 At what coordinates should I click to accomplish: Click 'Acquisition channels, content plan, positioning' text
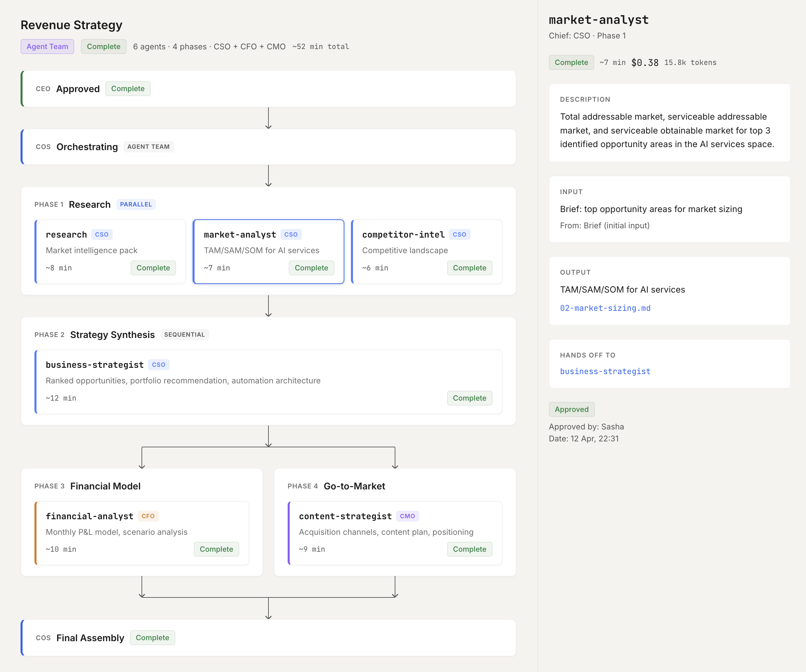(386, 532)
